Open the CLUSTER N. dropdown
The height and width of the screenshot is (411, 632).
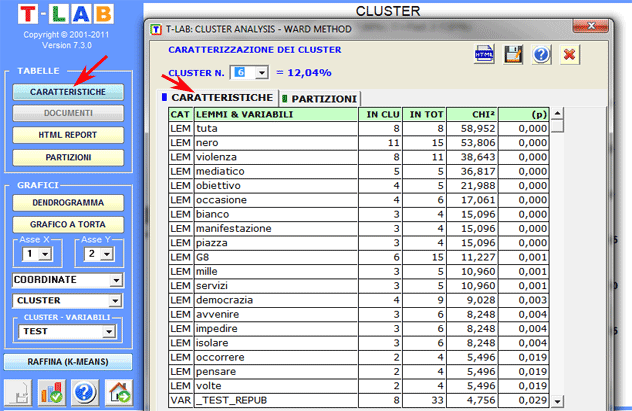262,73
